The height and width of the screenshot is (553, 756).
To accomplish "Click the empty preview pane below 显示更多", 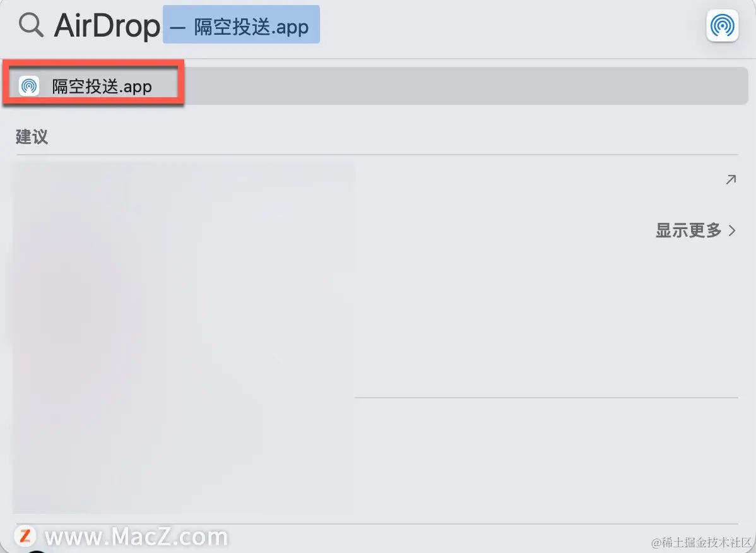I will [546, 318].
